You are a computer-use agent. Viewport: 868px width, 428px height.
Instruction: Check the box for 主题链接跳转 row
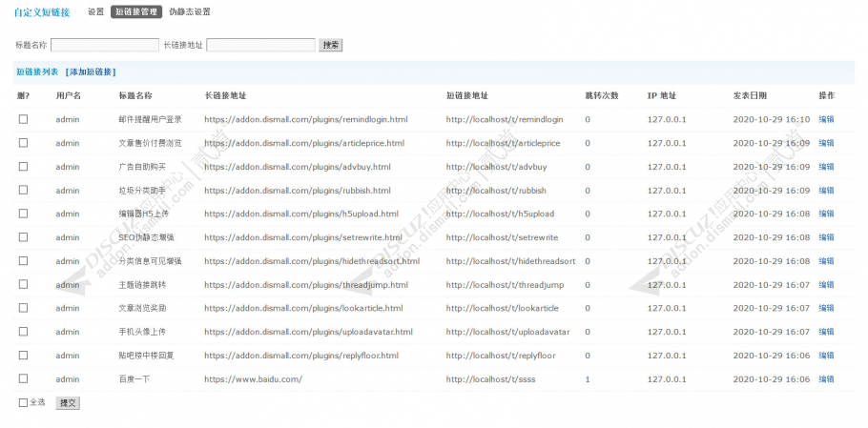23,284
